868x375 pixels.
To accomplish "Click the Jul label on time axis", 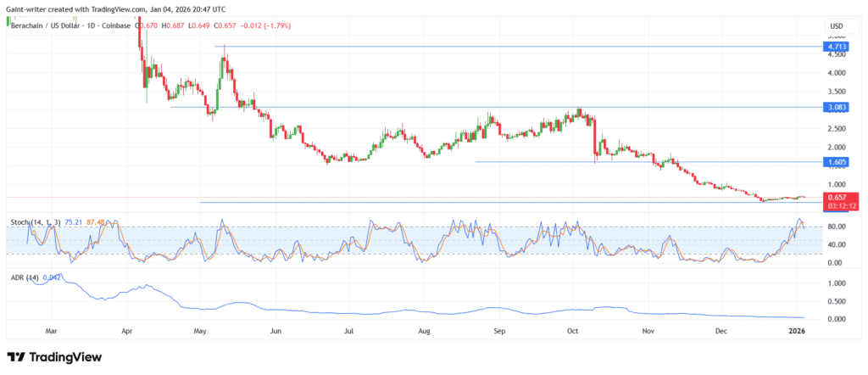I will 349,331.
